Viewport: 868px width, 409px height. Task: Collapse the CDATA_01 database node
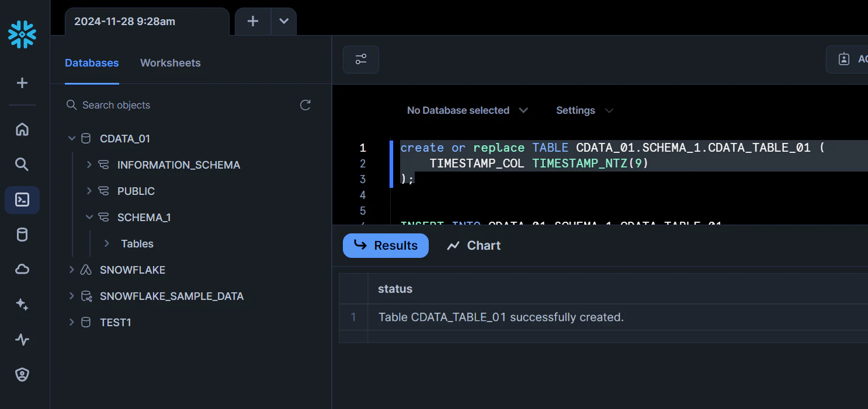click(72, 139)
